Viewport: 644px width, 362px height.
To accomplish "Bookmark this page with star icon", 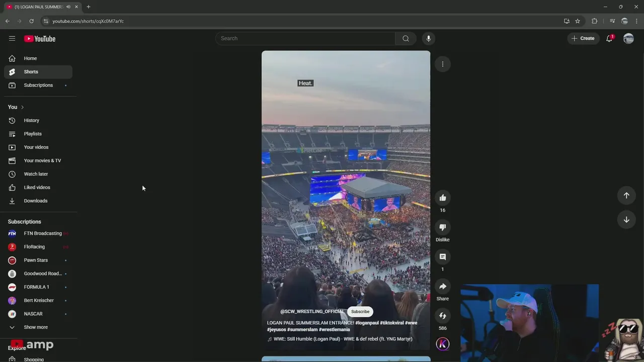I will pos(578,21).
